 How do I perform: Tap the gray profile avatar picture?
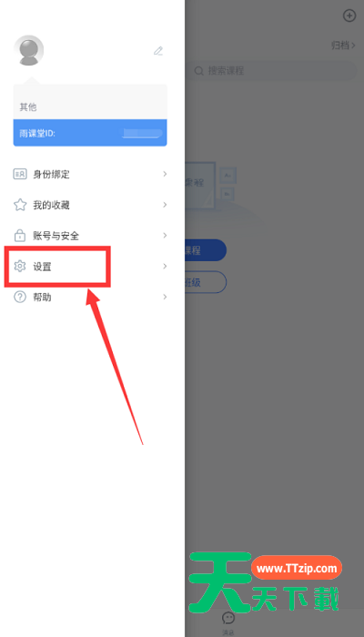point(28,50)
